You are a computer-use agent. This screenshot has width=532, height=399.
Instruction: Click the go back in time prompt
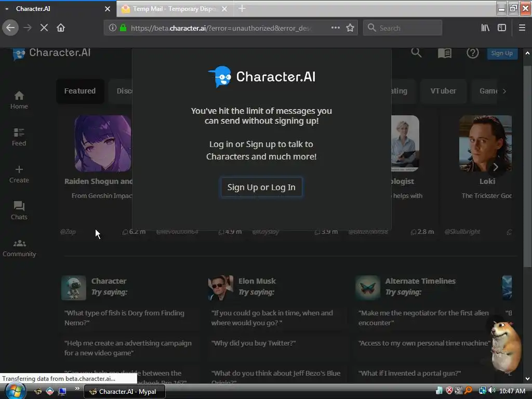(272, 318)
